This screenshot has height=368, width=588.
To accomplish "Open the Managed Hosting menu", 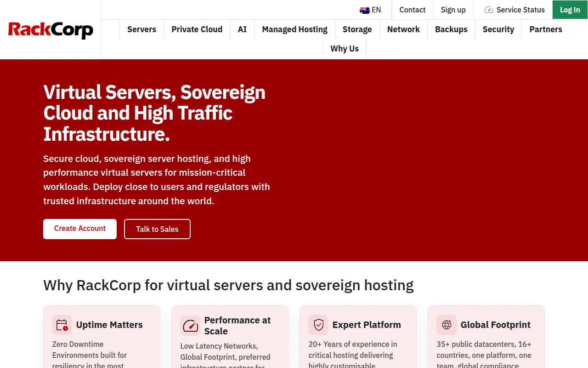I will (x=295, y=29).
